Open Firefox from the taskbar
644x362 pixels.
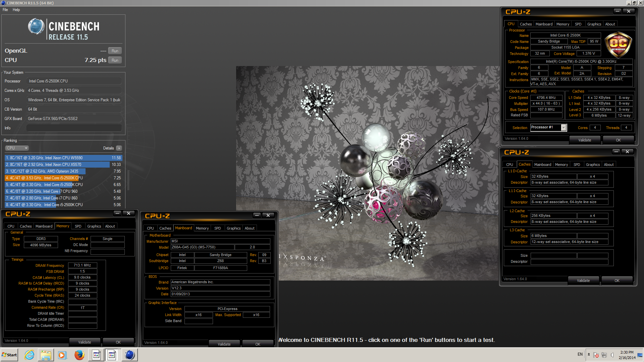pos(79,355)
